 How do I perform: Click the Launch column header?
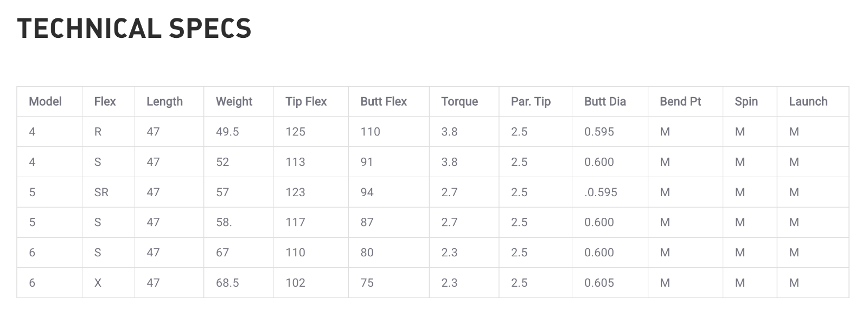[808, 101]
